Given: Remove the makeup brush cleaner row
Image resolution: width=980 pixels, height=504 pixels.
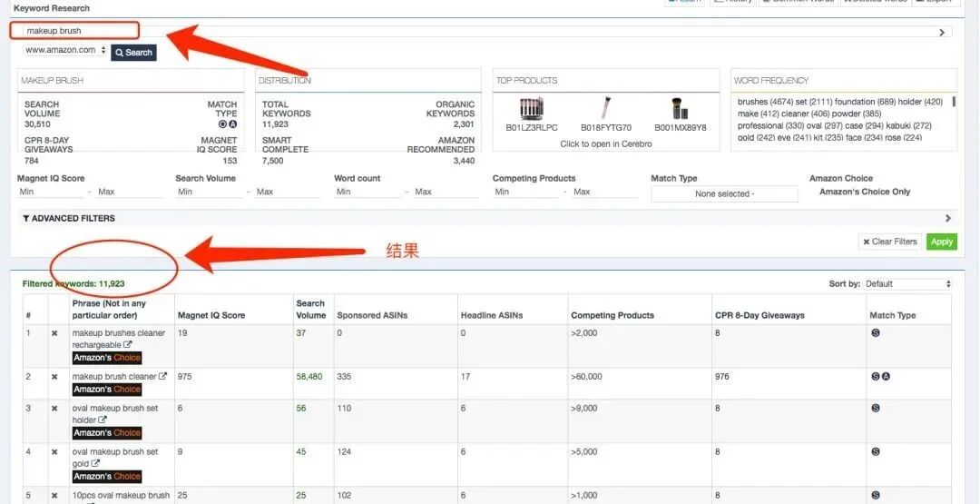Looking at the screenshot, I should point(54,377).
